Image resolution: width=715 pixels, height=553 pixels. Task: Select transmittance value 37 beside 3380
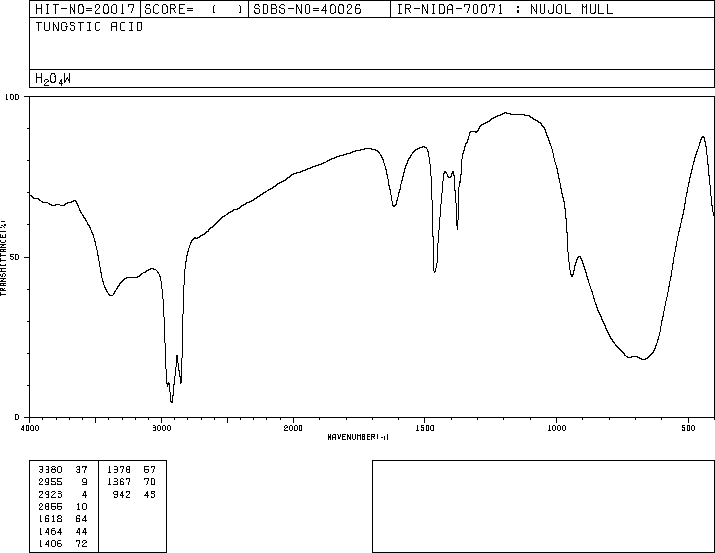pyautogui.click(x=81, y=469)
